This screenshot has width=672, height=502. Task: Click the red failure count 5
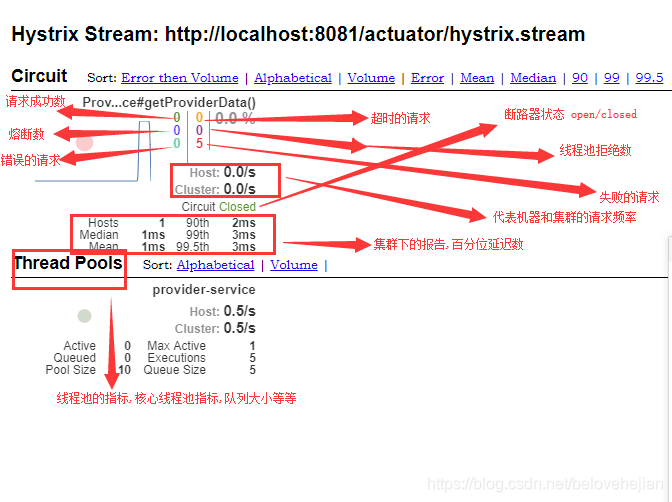click(x=199, y=143)
